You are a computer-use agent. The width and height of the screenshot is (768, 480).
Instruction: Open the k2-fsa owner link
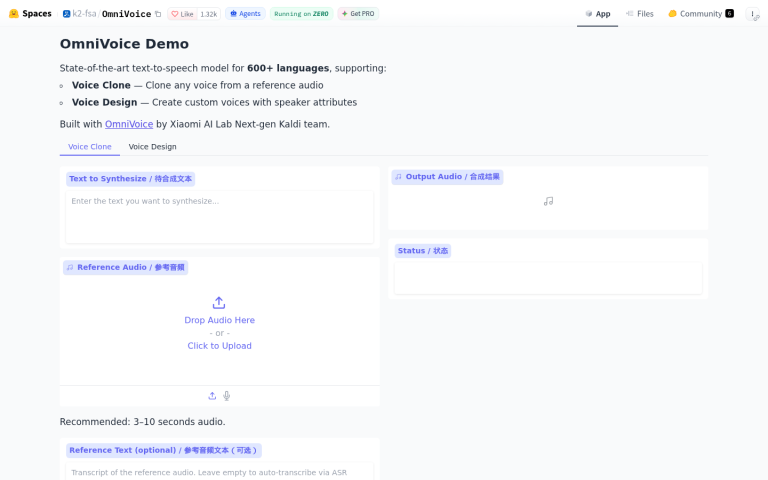click(84, 14)
